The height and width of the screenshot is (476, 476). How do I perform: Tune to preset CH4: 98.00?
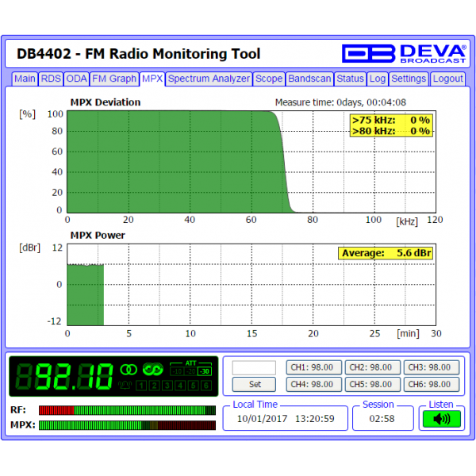coord(313,384)
